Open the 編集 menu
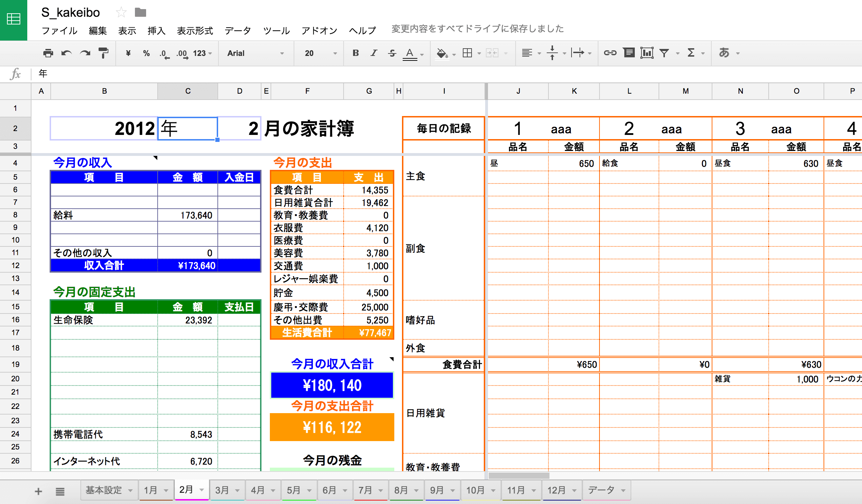This screenshot has width=862, height=504. point(98,31)
